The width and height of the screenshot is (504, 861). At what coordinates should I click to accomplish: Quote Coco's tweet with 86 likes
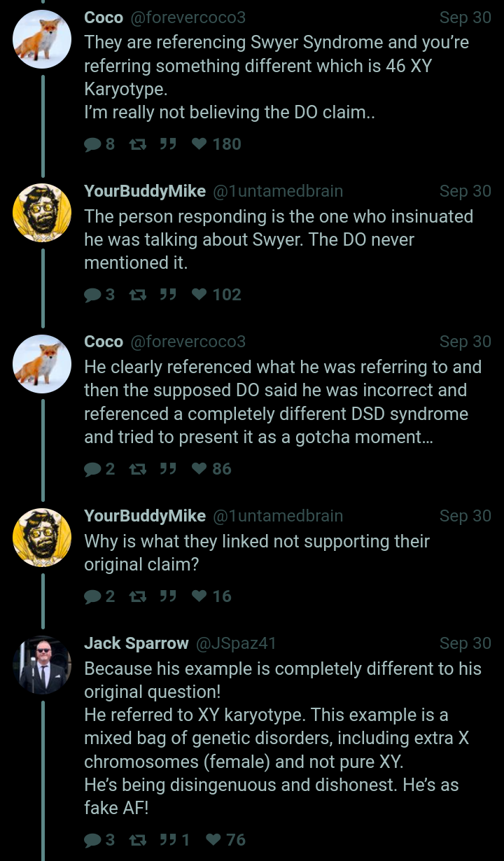pyautogui.click(x=167, y=469)
